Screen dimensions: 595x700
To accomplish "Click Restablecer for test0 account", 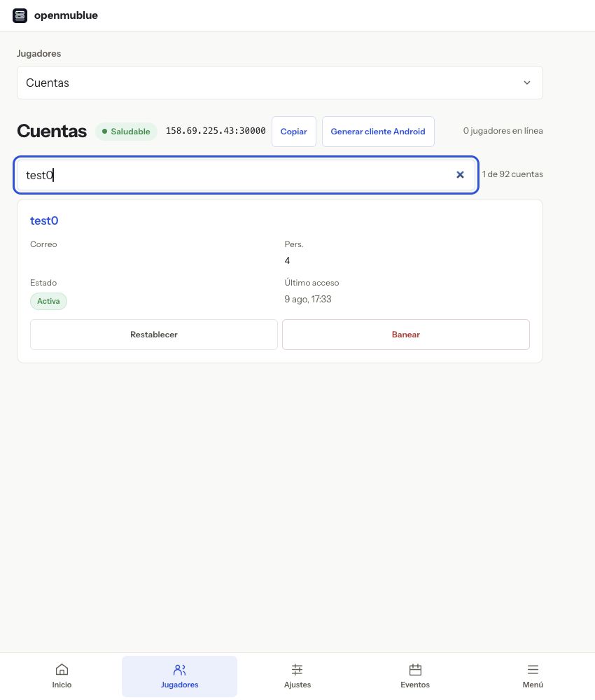I will [x=154, y=335].
